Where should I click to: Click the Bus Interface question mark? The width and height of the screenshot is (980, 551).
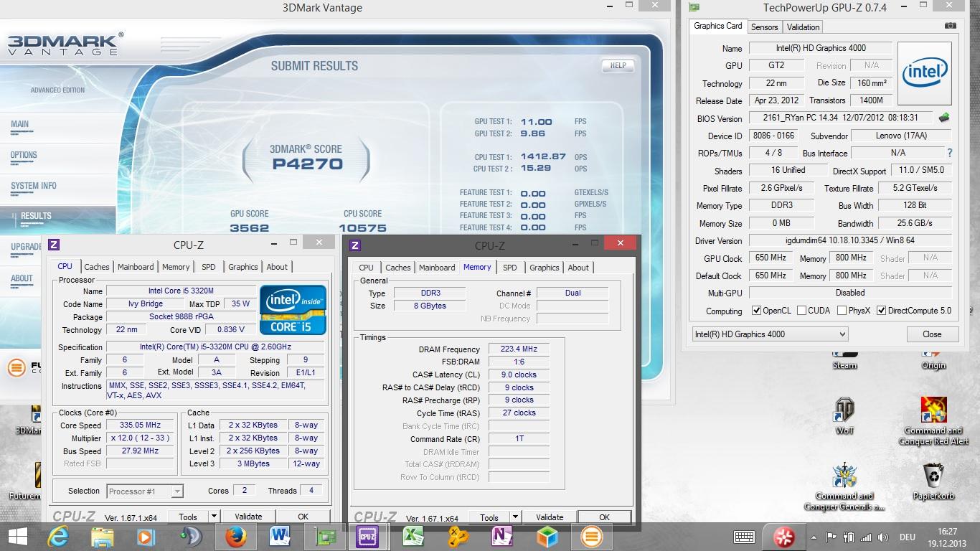pyautogui.click(x=950, y=153)
